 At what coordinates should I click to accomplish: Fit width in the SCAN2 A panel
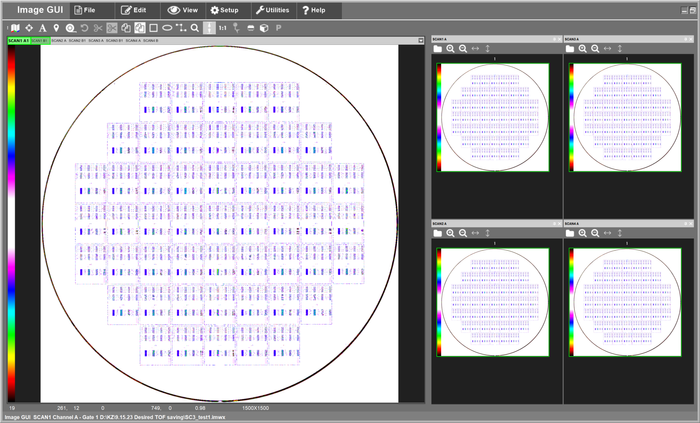(475, 233)
